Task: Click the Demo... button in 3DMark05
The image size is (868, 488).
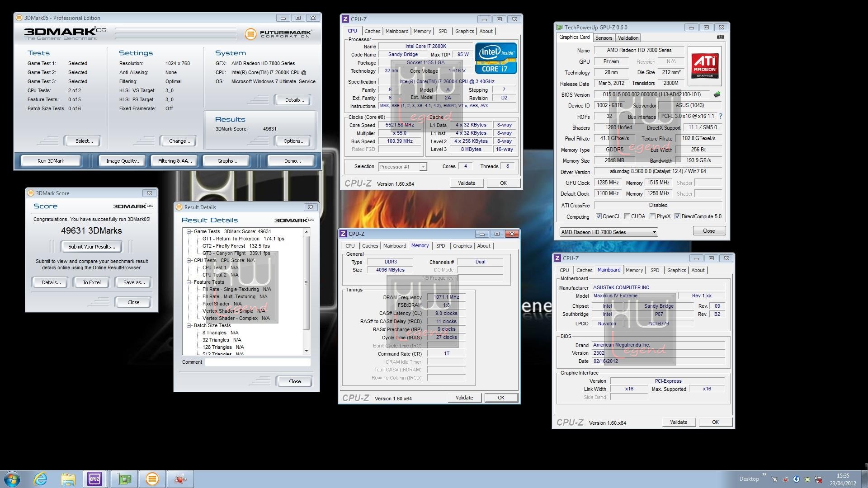Action: point(292,161)
